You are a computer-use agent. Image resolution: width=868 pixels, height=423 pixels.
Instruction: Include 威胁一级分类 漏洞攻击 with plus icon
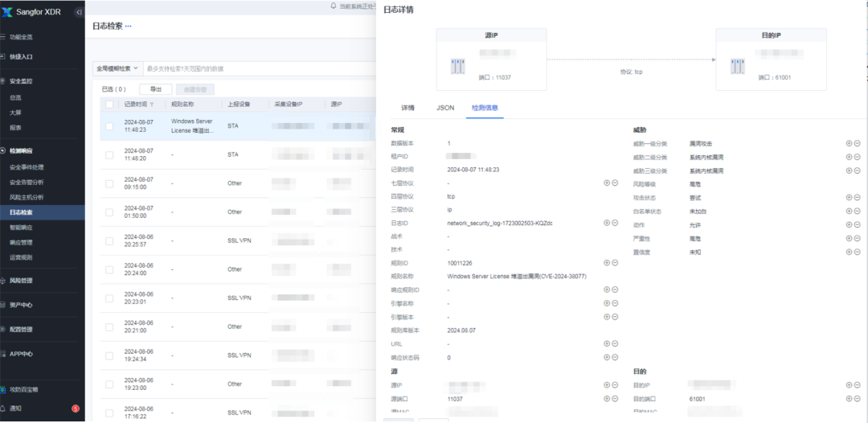click(850, 143)
